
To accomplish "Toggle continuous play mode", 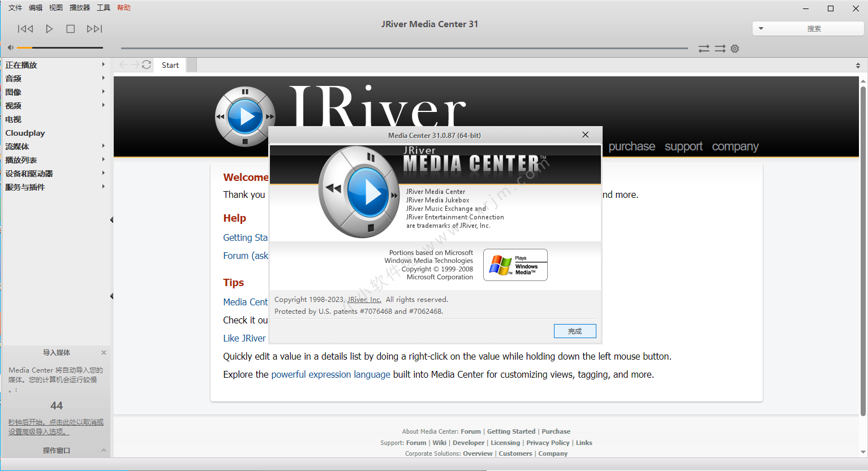I will pyautogui.click(x=719, y=49).
